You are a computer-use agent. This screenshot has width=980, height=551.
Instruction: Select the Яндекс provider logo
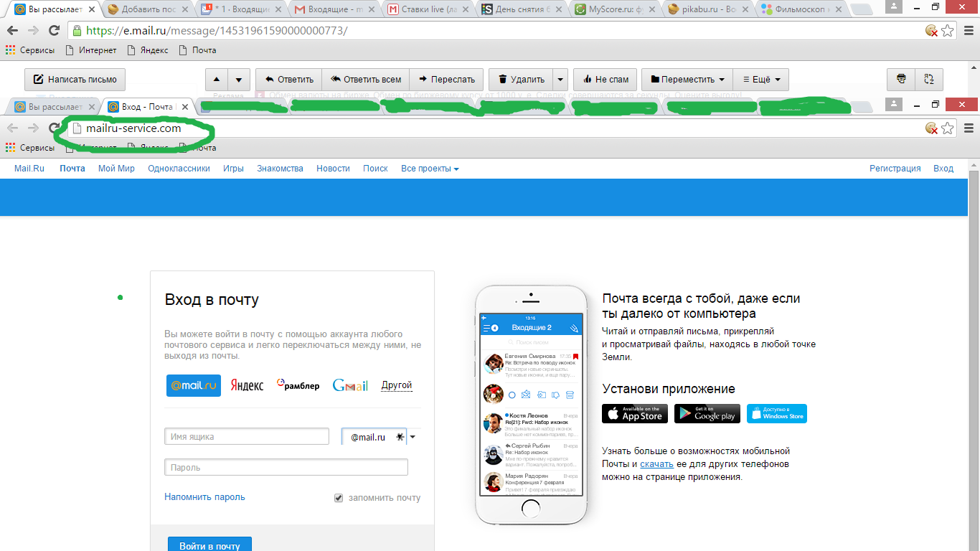[247, 385]
